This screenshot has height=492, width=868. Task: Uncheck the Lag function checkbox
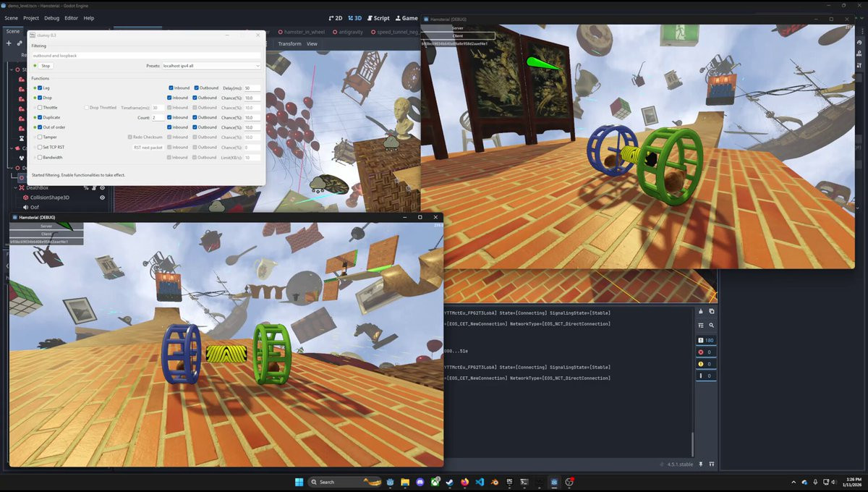(x=40, y=88)
